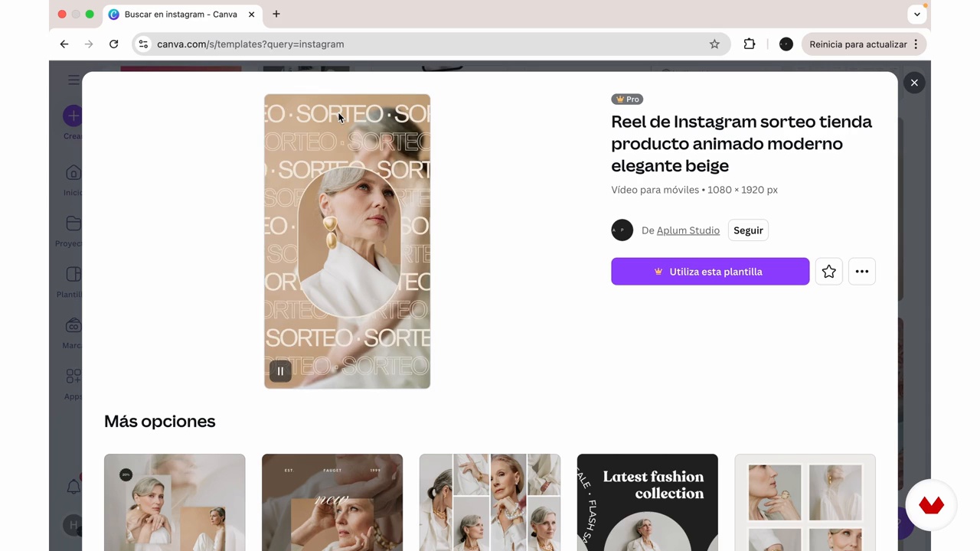This screenshot has height=551, width=980.
Task: Open the Latest fashion collection template
Action: (648, 502)
